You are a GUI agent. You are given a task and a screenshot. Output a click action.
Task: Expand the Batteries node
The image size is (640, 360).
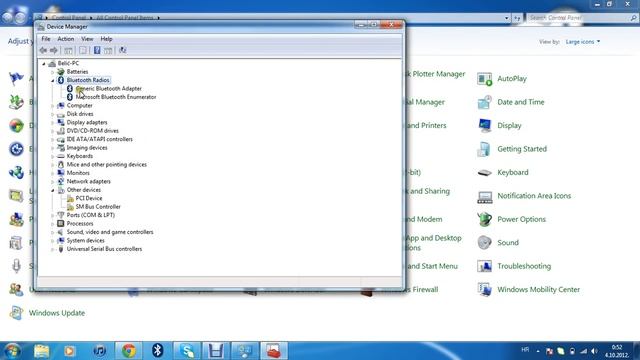point(53,72)
